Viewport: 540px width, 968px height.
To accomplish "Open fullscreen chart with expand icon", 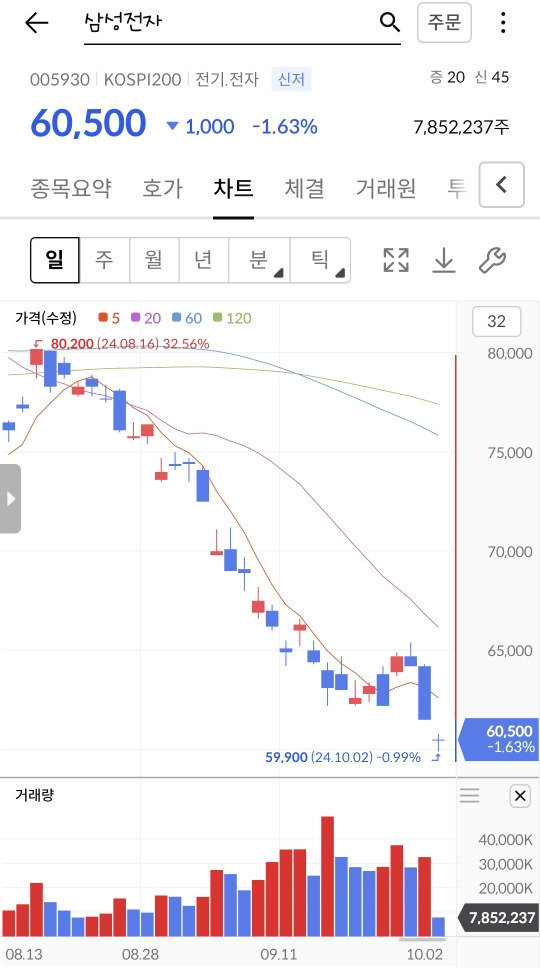I will [x=396, y=261].
